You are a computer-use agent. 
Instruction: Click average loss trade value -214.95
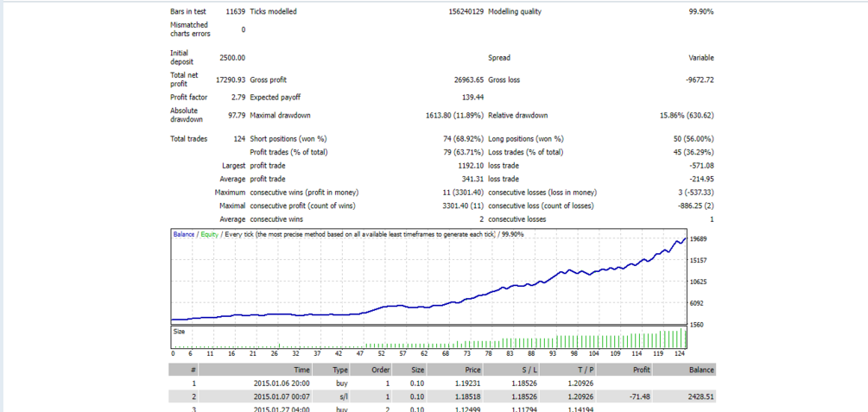tap(702, 179)
